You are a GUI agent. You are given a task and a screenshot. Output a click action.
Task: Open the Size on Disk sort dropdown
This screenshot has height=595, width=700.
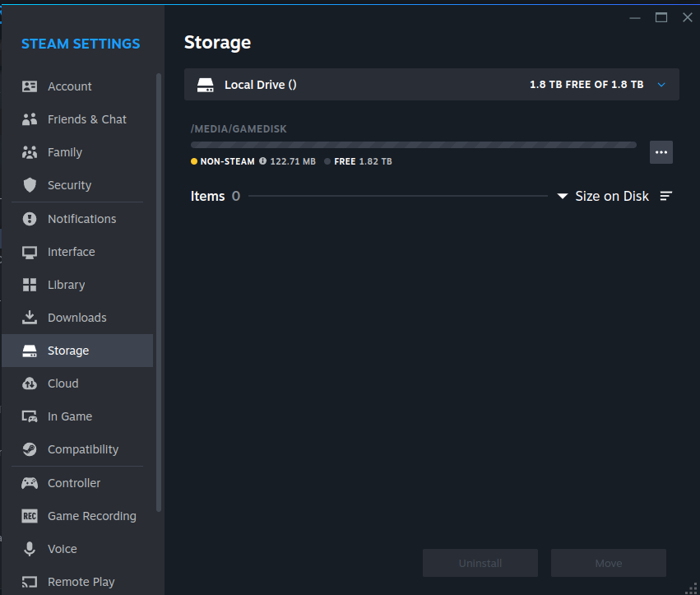(x=603, y=196)
